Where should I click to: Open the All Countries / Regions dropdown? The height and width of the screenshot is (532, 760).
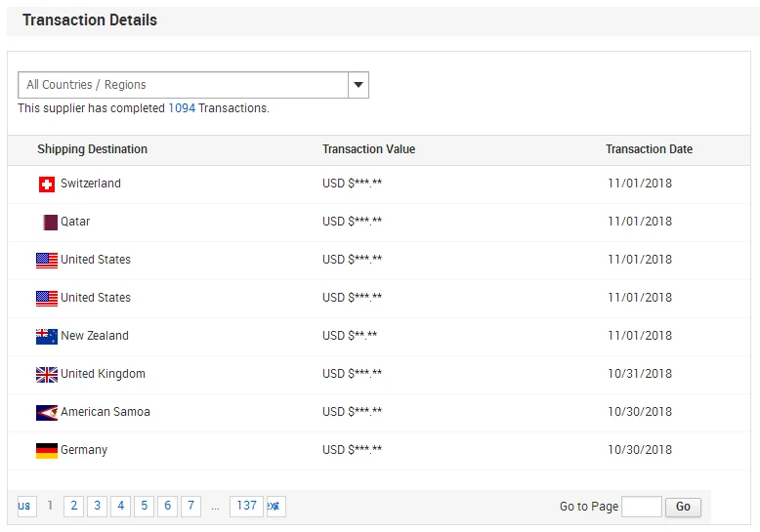click(184, 85)
